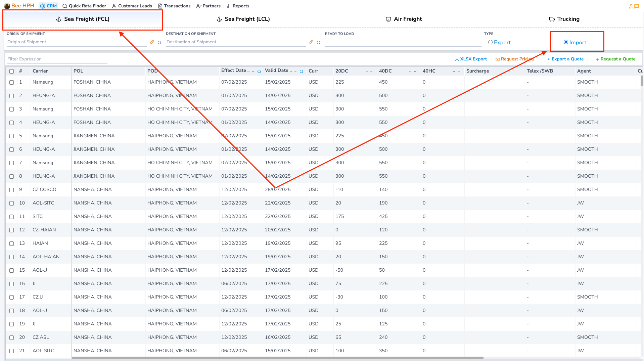Click search icon in Valid Date column header
Viewport: 644px width, 361px height.
pos(302,72)
